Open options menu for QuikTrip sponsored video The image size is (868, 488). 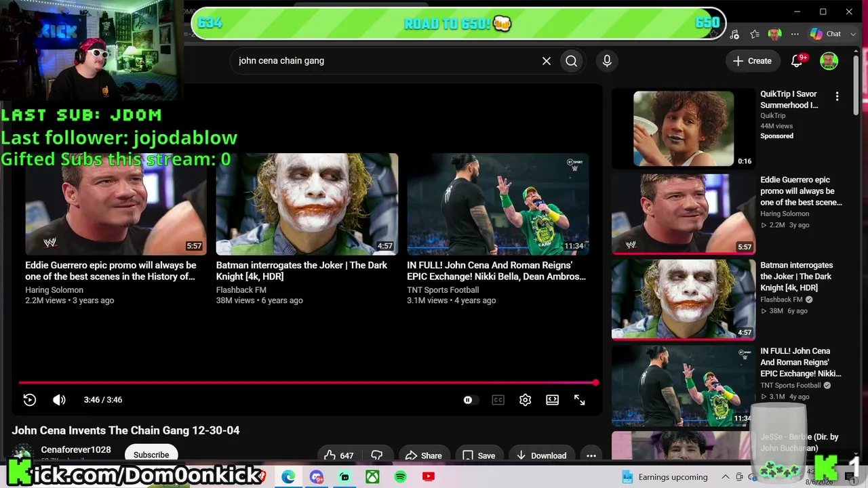point(837,96)
